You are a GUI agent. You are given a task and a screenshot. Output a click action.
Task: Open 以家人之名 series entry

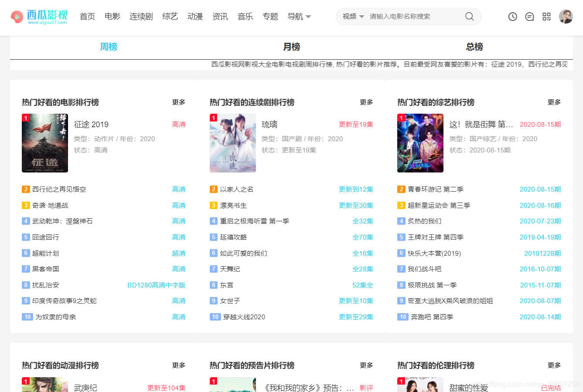[237, 189]
